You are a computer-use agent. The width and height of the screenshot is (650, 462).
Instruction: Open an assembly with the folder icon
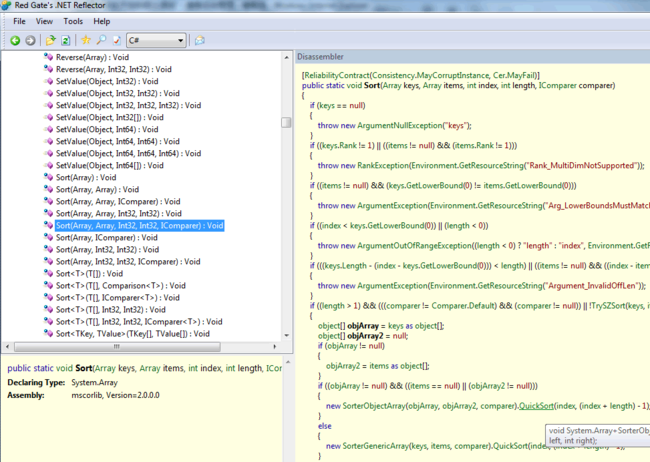51,40
